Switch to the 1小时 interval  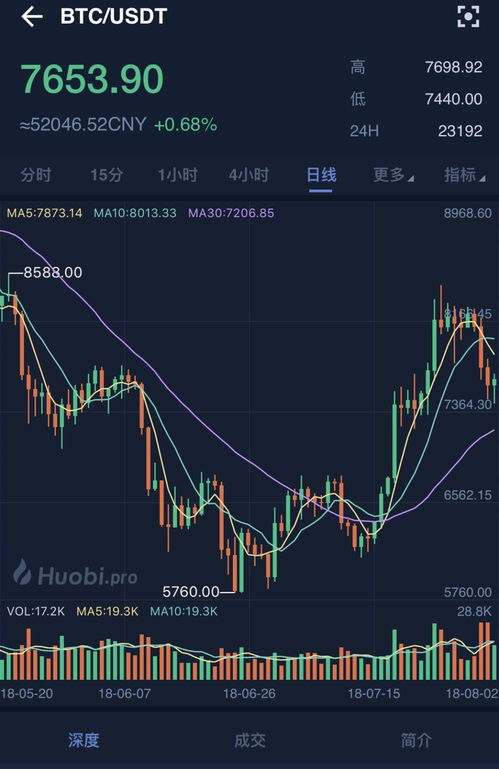pos(178,175)
